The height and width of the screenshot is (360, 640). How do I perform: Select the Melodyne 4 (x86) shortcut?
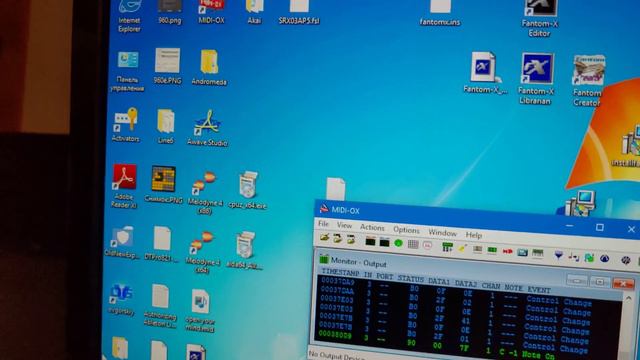tap(204, 192)
